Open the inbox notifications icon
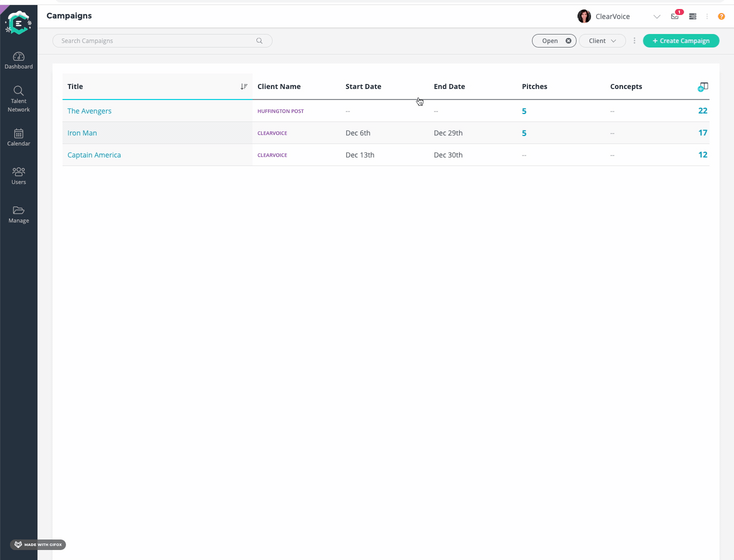Viewport: 734px width, 560px height. tap(675, 16)
